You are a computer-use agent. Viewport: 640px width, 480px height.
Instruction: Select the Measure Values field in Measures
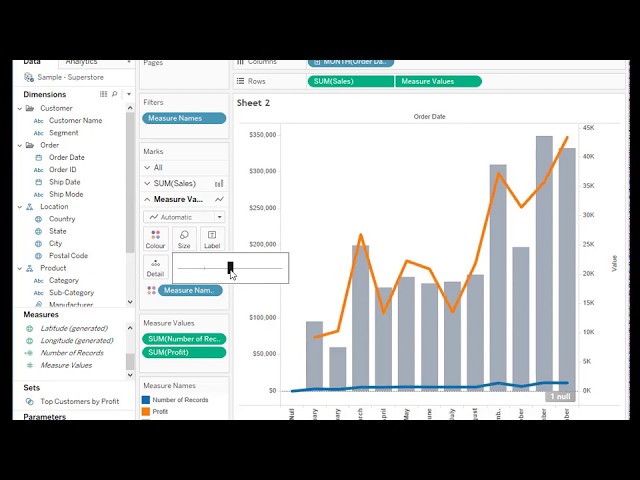(66, 365)
